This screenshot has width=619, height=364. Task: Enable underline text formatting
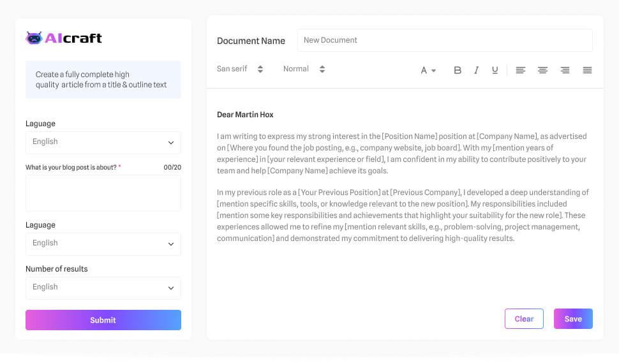click(495, 70)
